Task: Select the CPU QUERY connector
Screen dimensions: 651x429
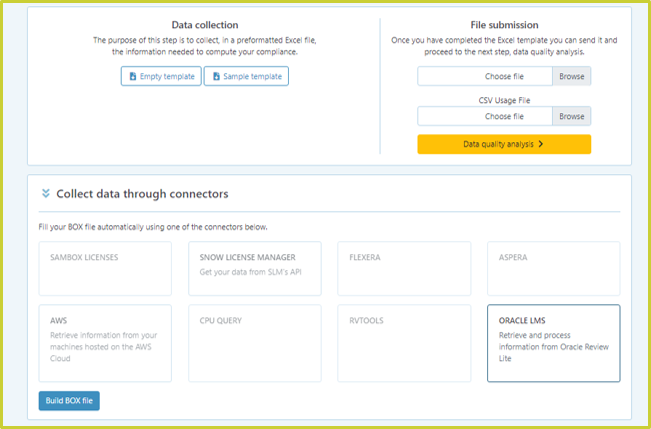Action: pyautogui.click(x=255, y=343)
